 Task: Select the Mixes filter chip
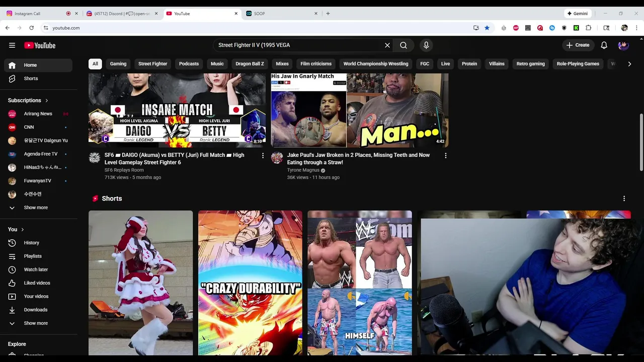282,64
